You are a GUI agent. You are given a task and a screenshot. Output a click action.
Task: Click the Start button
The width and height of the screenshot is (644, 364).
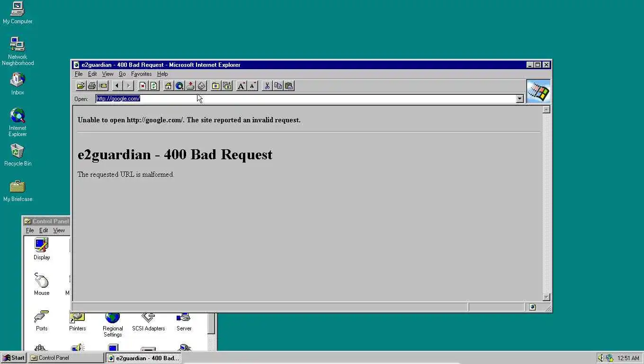pos(13,358)
